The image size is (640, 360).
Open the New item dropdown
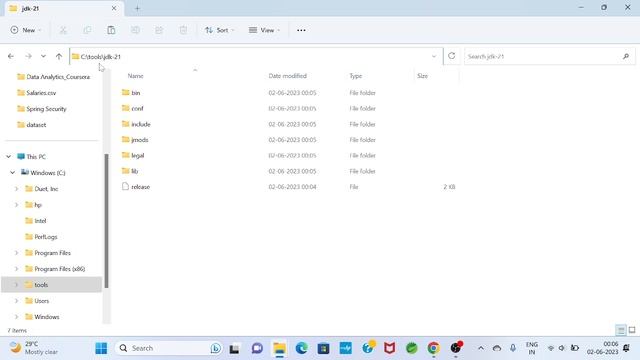26,30
